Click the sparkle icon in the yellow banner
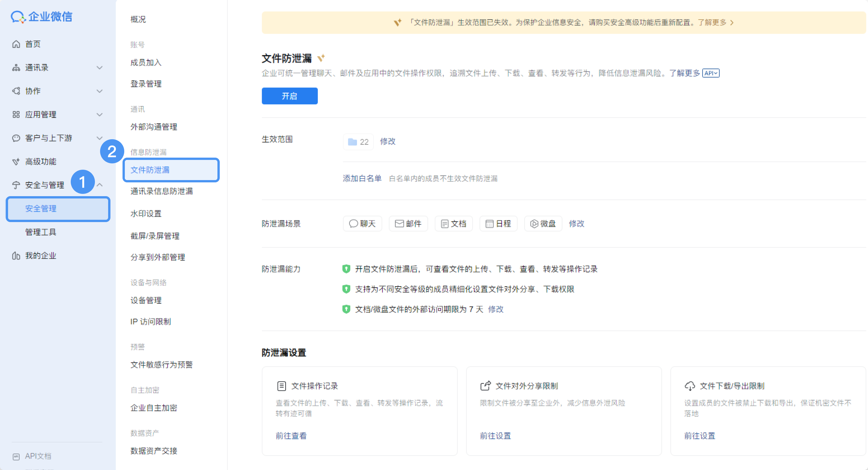 pos(397,22)
